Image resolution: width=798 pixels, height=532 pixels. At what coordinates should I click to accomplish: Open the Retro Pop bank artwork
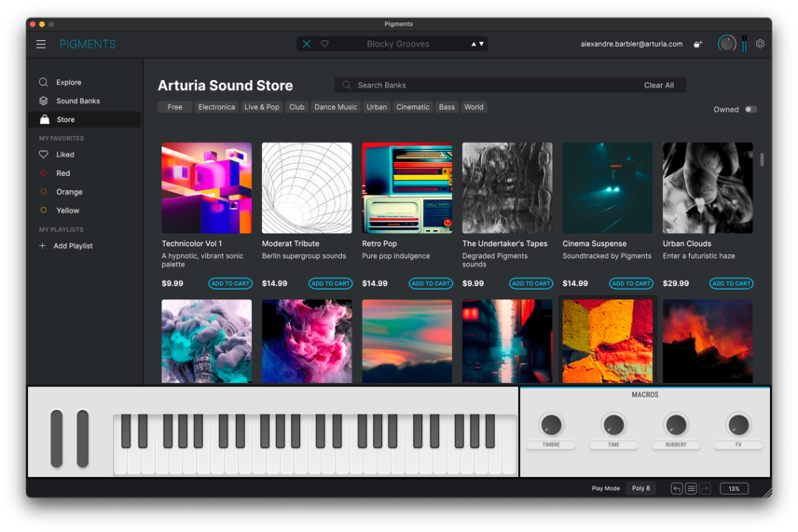pos(407,187)
